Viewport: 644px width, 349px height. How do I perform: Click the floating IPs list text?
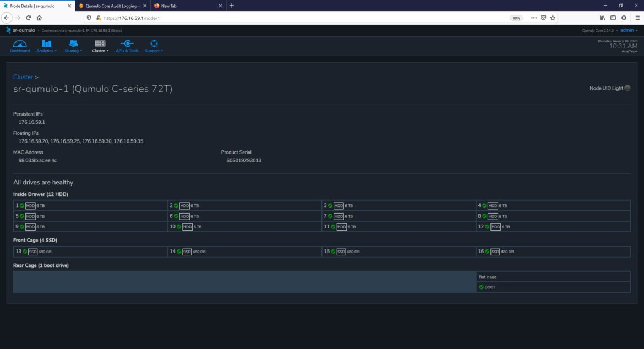[81, 141]
